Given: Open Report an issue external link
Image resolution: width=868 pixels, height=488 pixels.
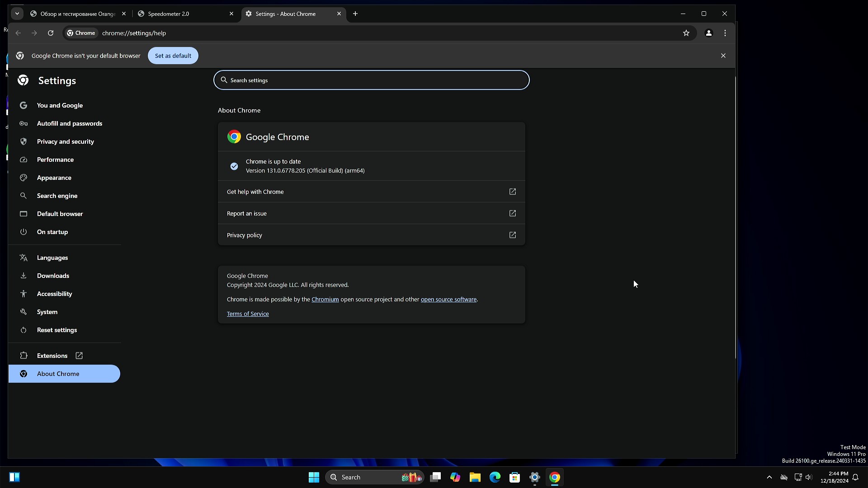Looking at the screenshot, I should (512, 213).
